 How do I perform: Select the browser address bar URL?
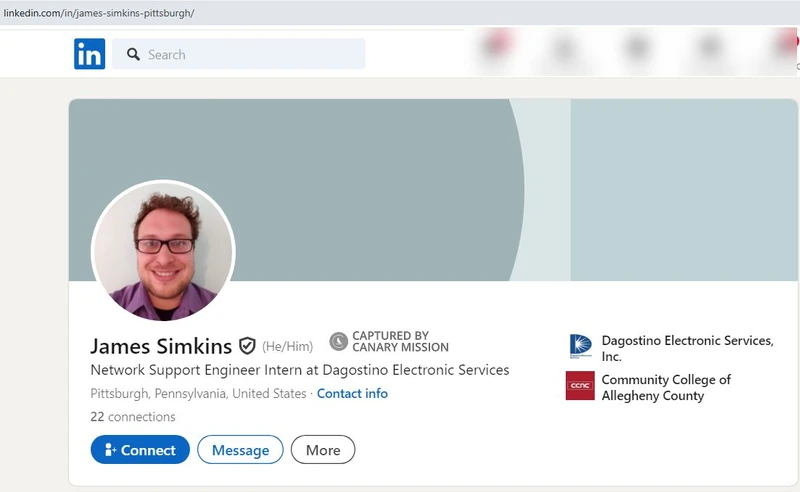coord(98,13)
